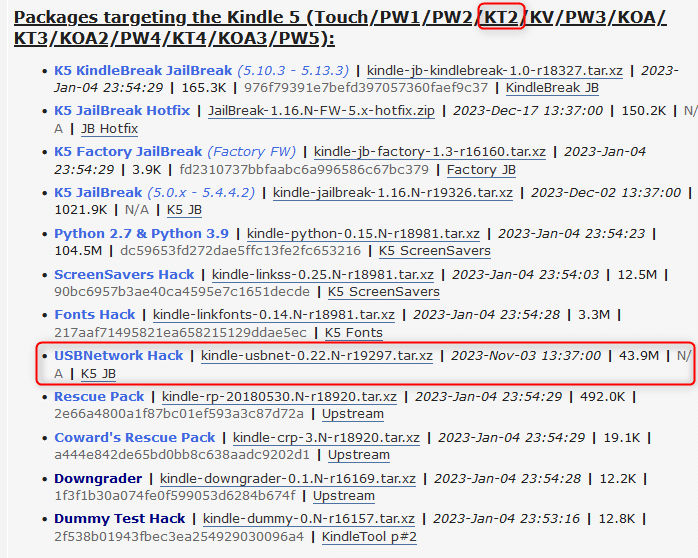Open Upstream link in Downgrader row

(344, 495)
